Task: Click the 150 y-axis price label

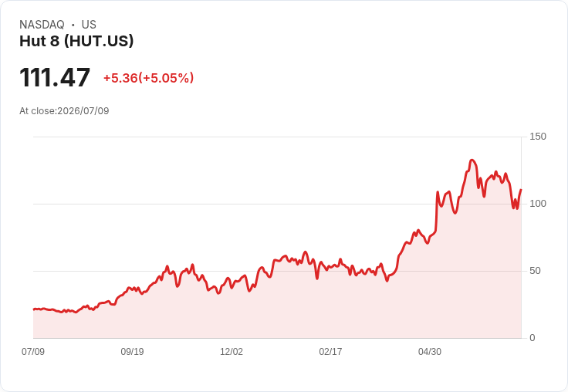Action: 538,137
